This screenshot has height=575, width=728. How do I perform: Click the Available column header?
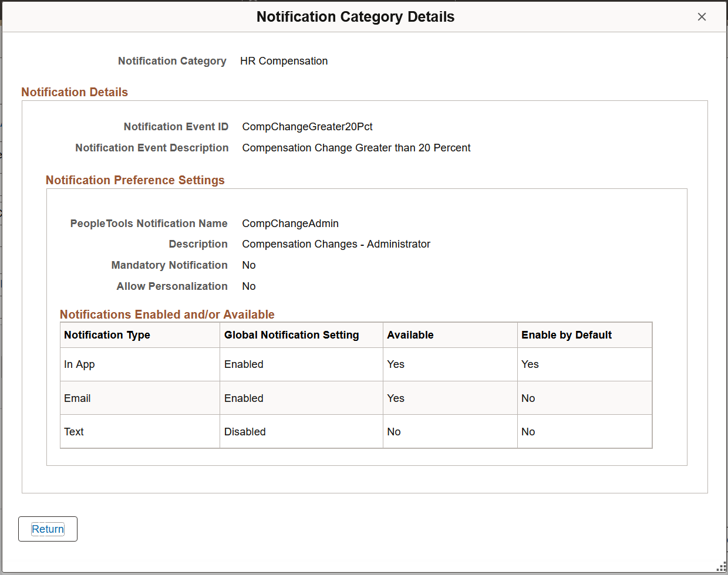(x=450, y=335)
